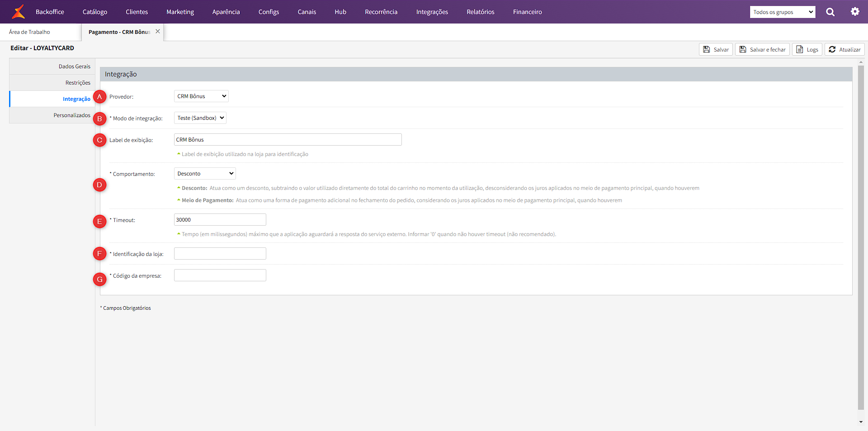The height and width of the screenshot is (431, 868).
Task: Click the Identificação da loja field
Action: [220, 254]
